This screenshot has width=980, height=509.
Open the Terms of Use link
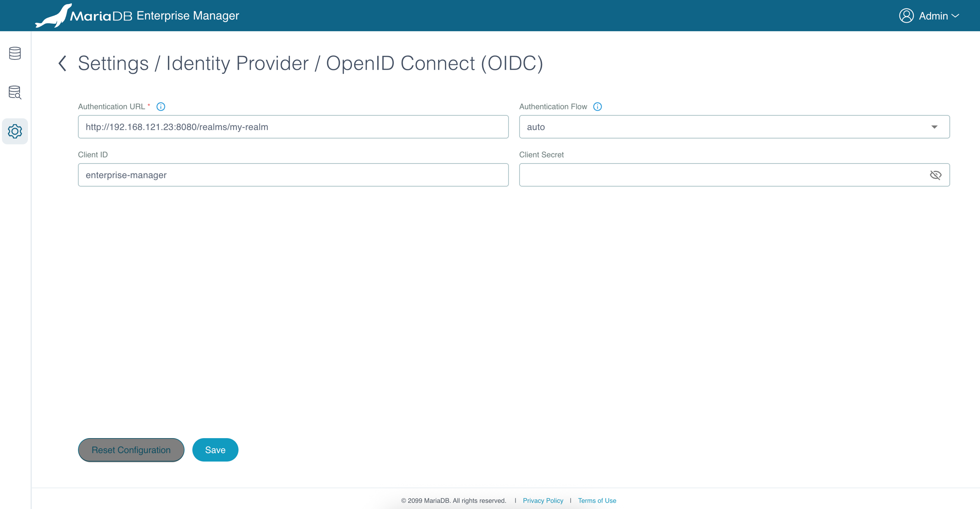coord(597,501)
